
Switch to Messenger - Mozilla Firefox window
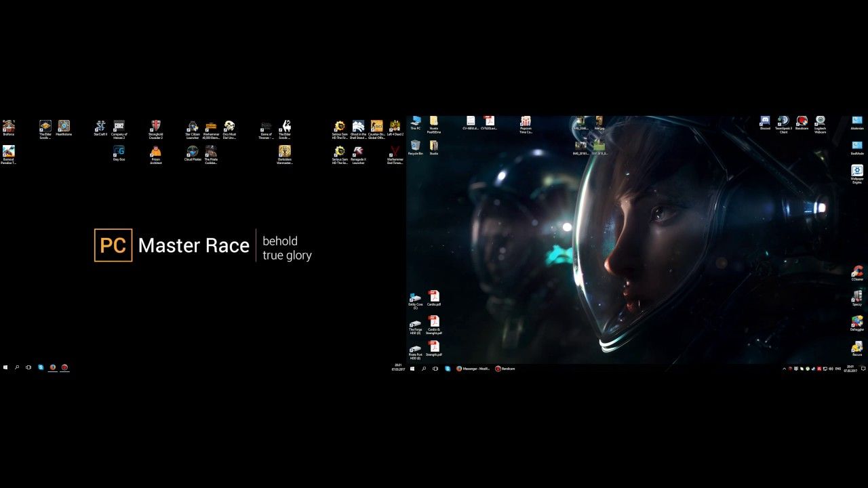pyautogui.click(x=473, y=369)
